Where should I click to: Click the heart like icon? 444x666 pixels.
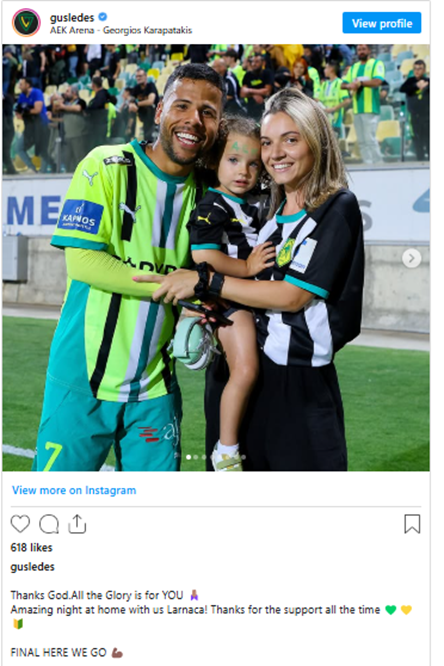20,524
